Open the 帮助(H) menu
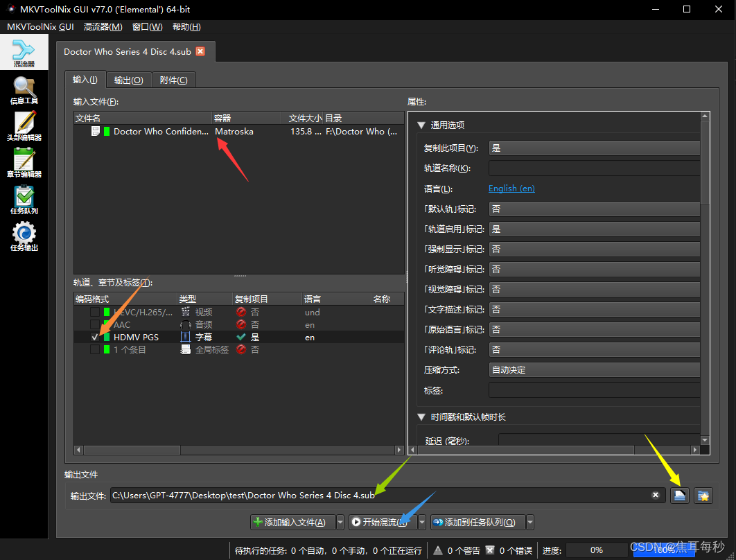Screen dimensions: 736x560 pos(186,27)
